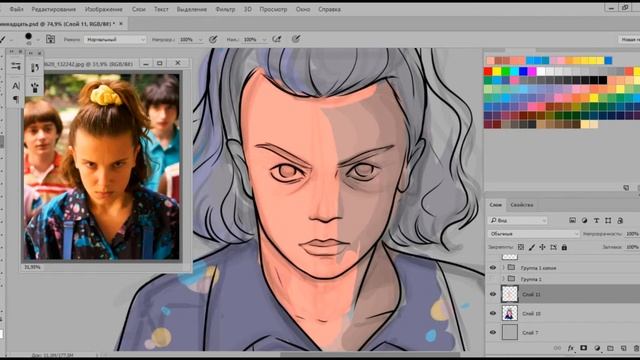Enable the airbrush build-up icon

click(277, 39)
